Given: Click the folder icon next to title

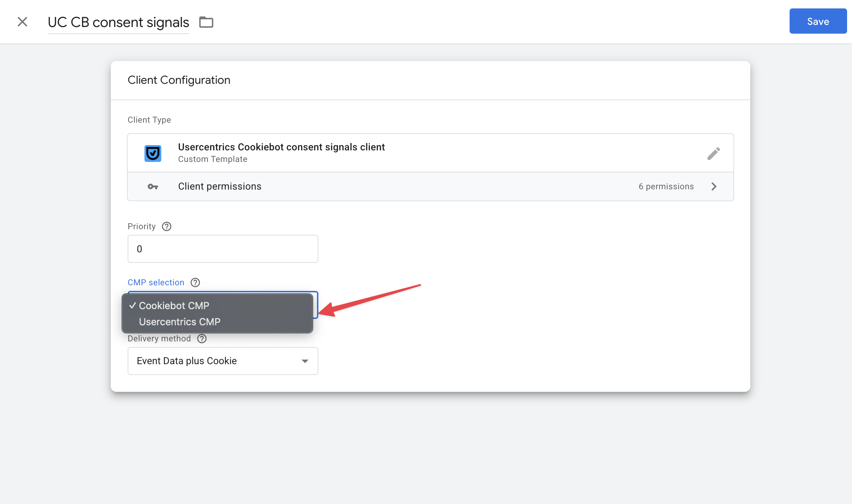Looking at the screenshot, I should click(x=206, y=22).
